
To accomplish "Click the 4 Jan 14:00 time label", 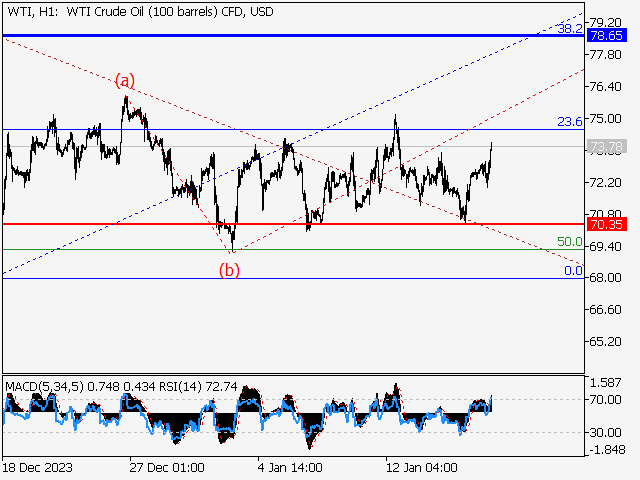I will click(290, 467).
